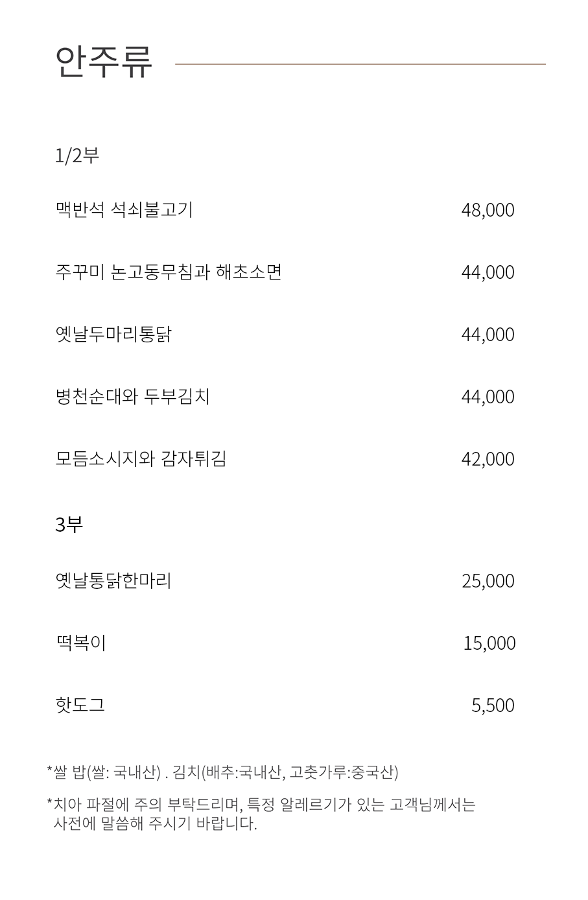Viewport: 588px width, 900px height.
Task: Select the 떡복이 menu item
Action: point(81,643)
